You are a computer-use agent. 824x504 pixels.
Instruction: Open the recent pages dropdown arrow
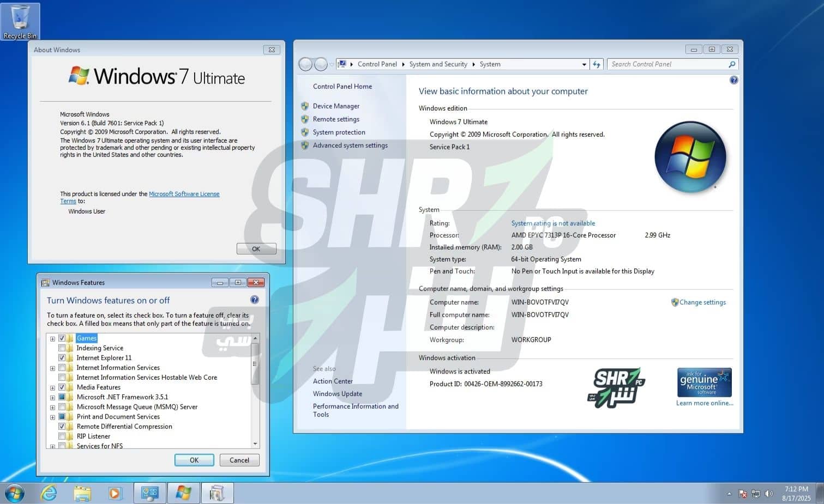332,64
